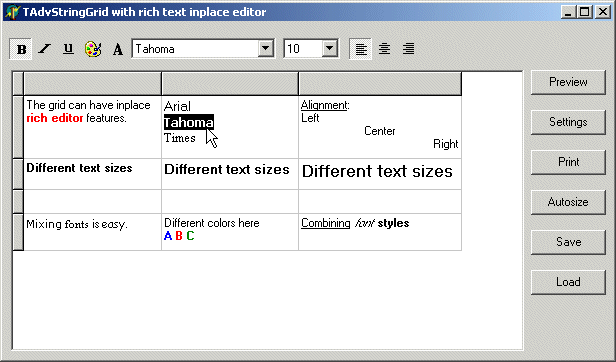Image resolution: width=616 pixels, height=362 pixels.
Task: Select row header of 'Mixing fonts' row
Action: pos(18,232)
